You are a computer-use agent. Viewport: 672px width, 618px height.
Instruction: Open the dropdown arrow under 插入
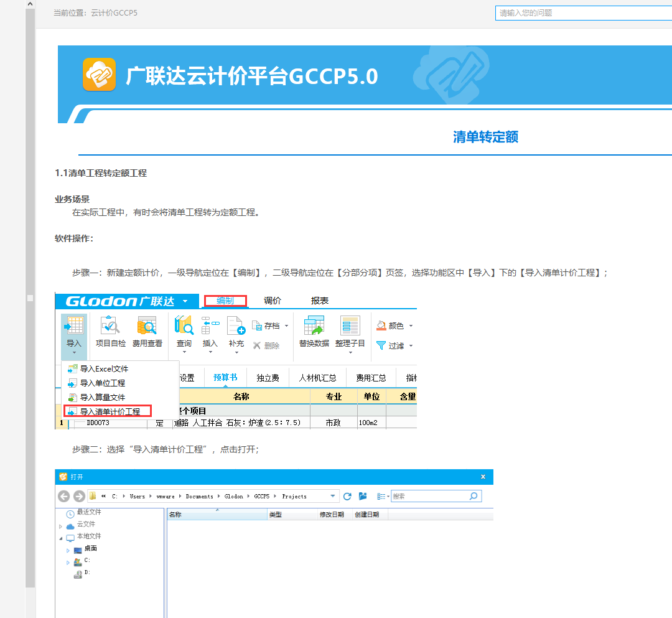pos(210,352)
